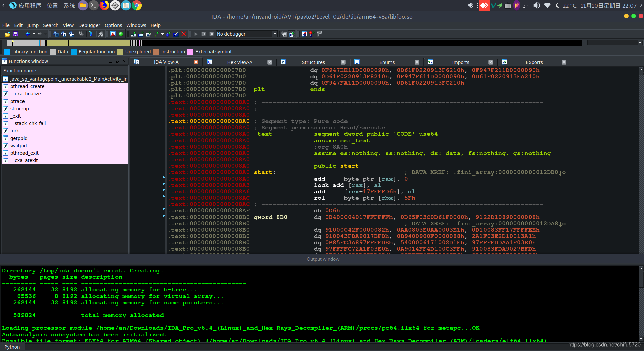Jump forward with the grey right arrow
The width and height of the screenshot is (644, 351).
(40, 34)
